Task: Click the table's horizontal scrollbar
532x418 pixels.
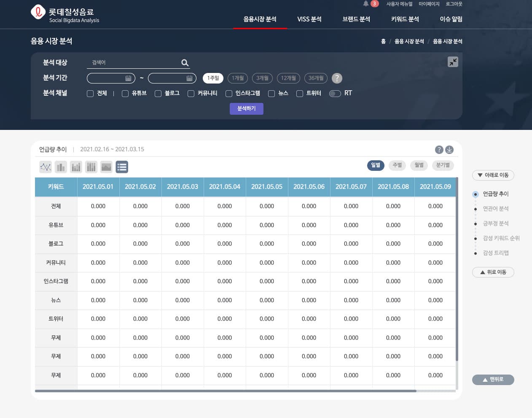Action: tap(226, 391)
